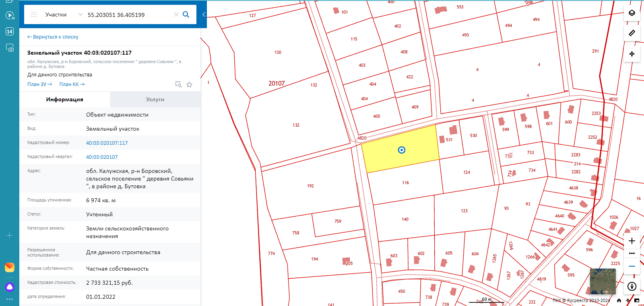
Task: Open more map options ellipsis button
Action: pyautogui.click(x=632, y=253)
